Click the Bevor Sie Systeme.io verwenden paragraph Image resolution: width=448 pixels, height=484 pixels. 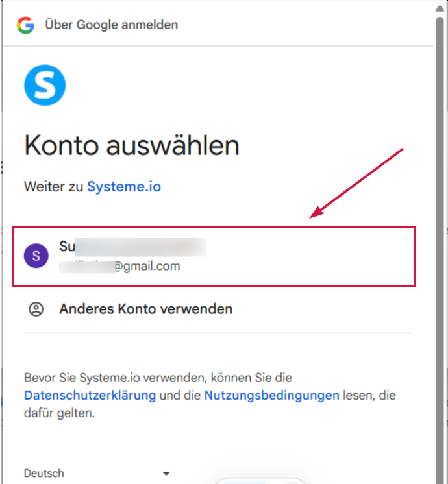click(210, 395)
